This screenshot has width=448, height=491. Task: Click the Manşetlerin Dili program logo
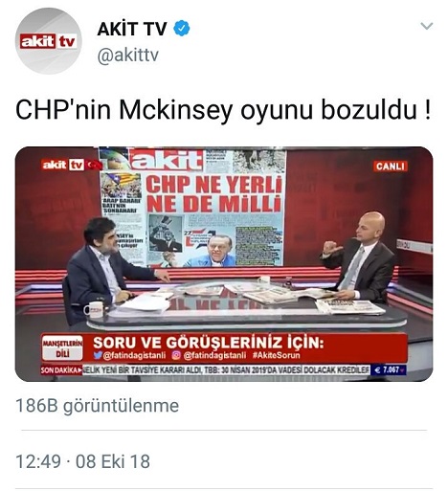(x=62, y=347)
